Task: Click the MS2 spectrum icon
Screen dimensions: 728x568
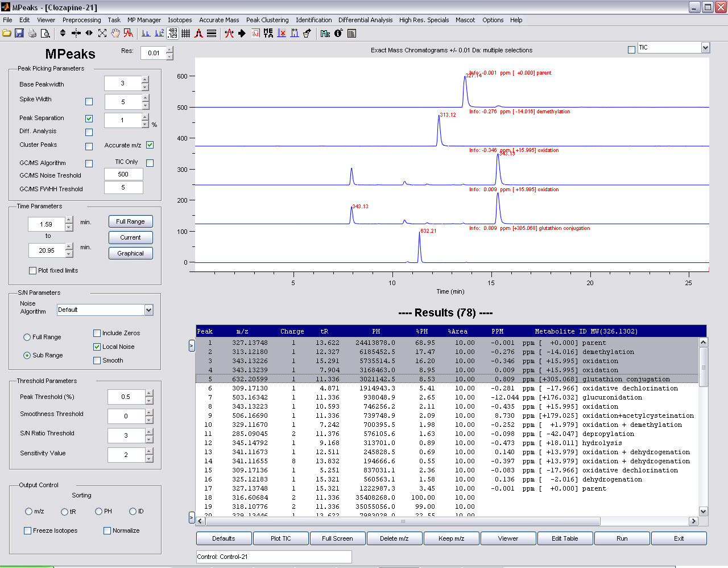Action: [x=159, y=33]
